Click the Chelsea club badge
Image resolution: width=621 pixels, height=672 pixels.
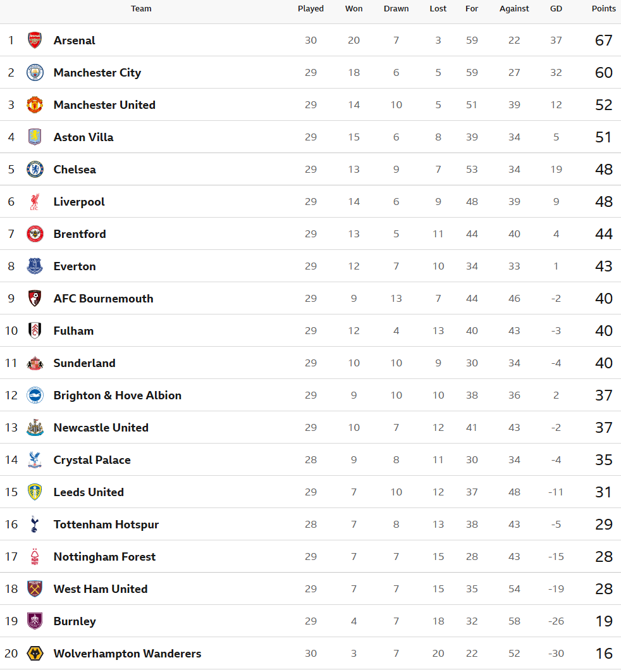[x=35, y=170]
